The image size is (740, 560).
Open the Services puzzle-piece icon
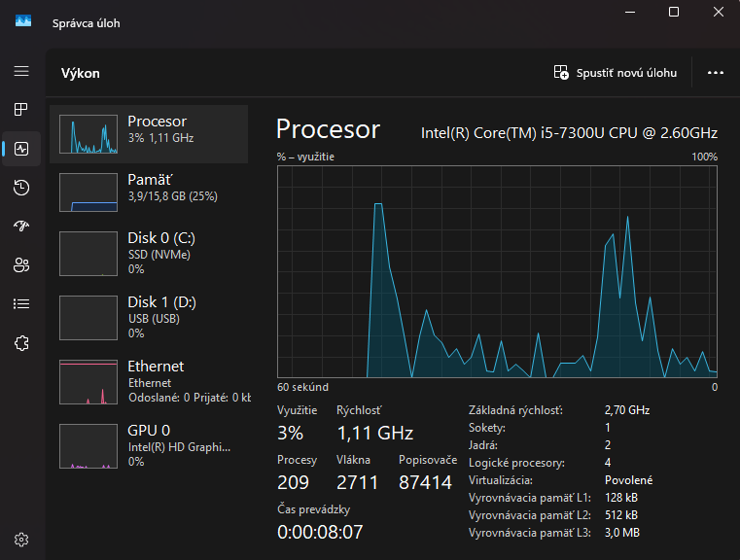coord(21,342)
